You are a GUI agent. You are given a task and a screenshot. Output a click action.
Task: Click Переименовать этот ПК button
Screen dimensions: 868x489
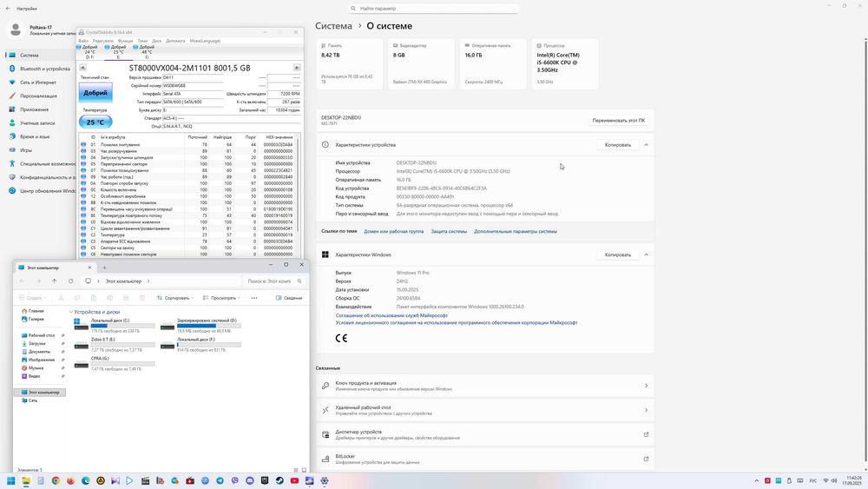[x=618, y=120]
